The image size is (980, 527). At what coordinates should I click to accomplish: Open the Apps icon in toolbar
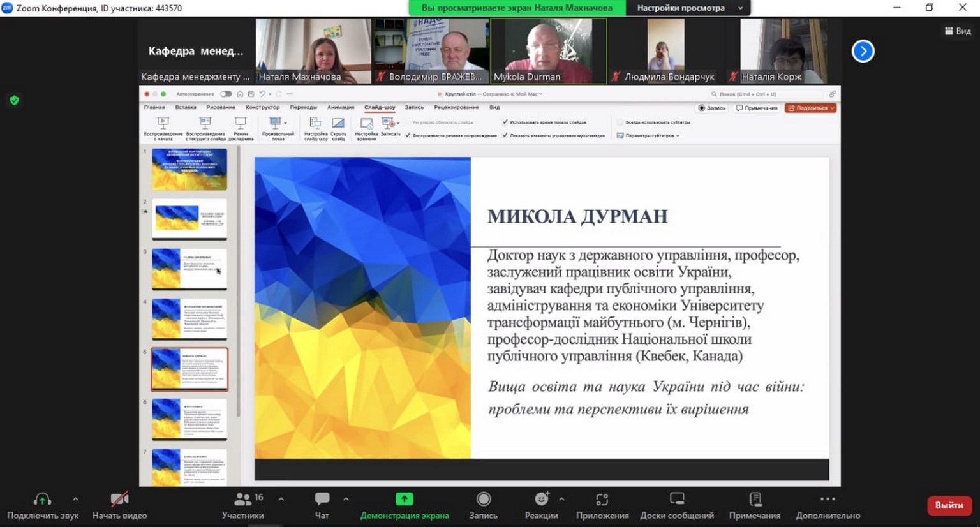(602, 500)
